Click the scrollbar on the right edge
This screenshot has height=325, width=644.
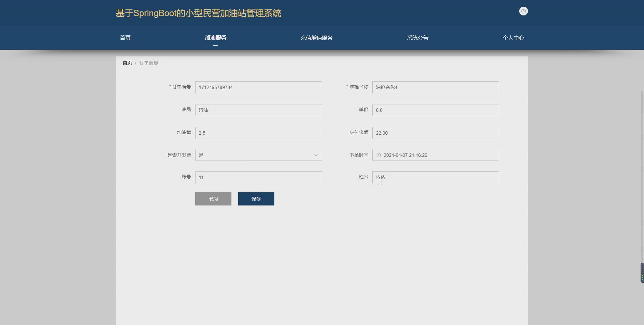coord(641,273)
